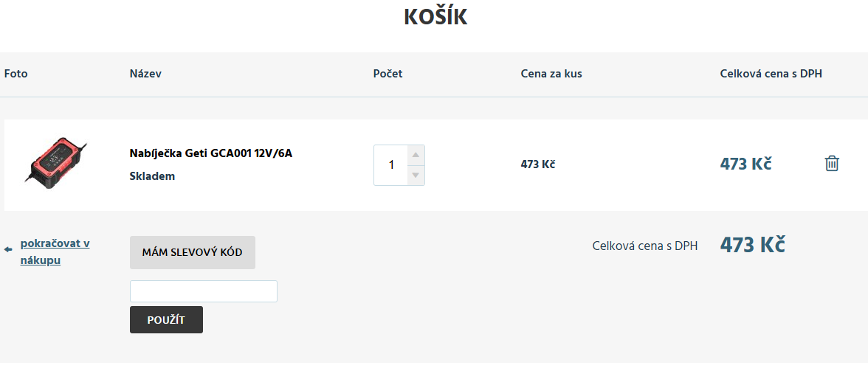The width and height of the screenshot is (868, 368).
Task: Click the back arrow beside 'pokračovat v nákupu'
Action: click(8, 250)
